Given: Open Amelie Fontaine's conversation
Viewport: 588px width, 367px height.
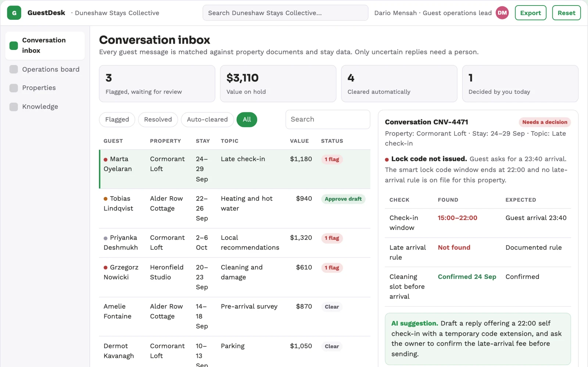Looking at the screenshot, I should 235,316.
